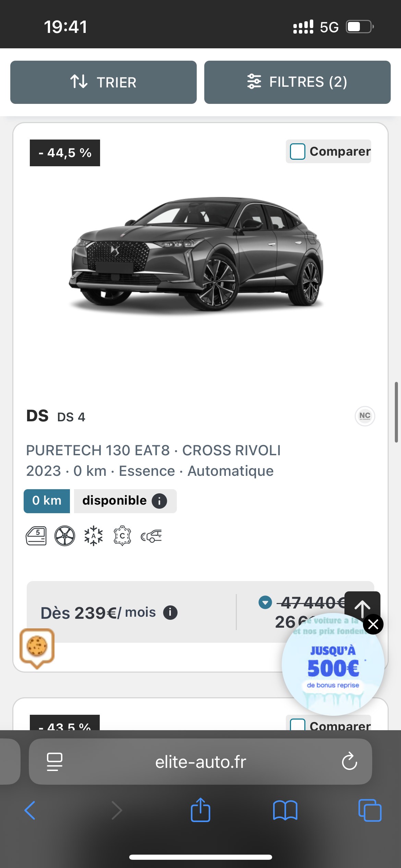401x868 pixels.
Task: Tap the NC rating badge
Action: tap(365, 416)
